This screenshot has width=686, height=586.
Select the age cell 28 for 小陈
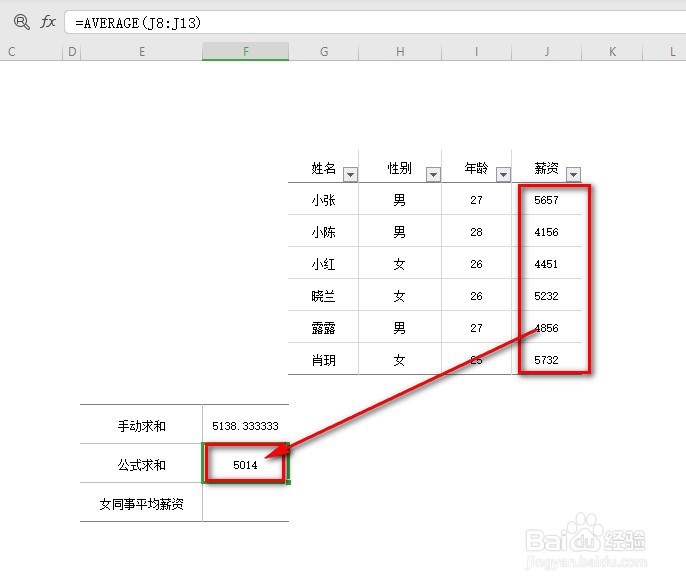pyautogui.click(x=476, y=232)
